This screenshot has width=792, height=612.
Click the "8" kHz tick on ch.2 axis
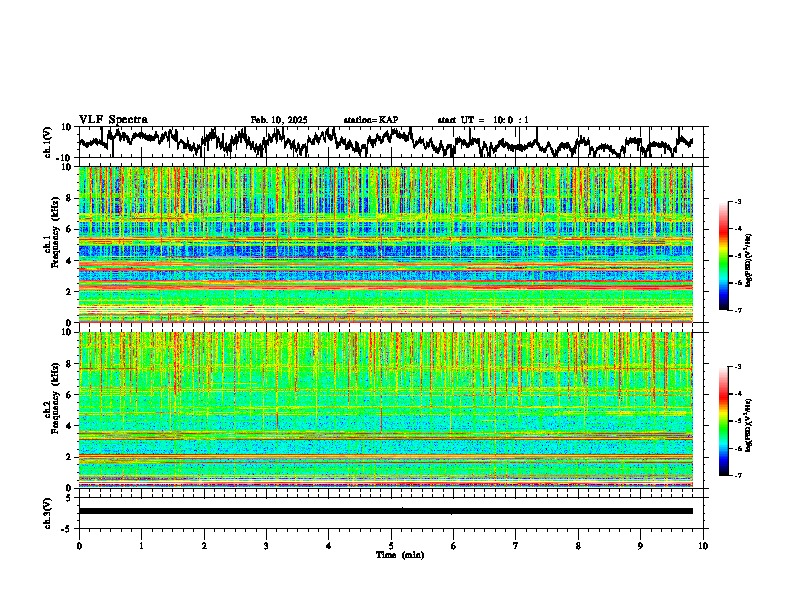coord(70,364)
